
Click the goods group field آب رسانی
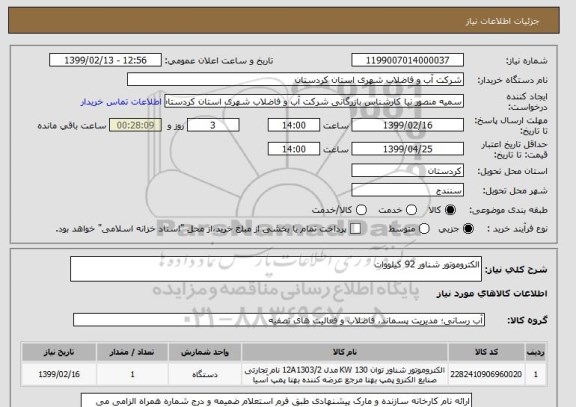(279, 320)
